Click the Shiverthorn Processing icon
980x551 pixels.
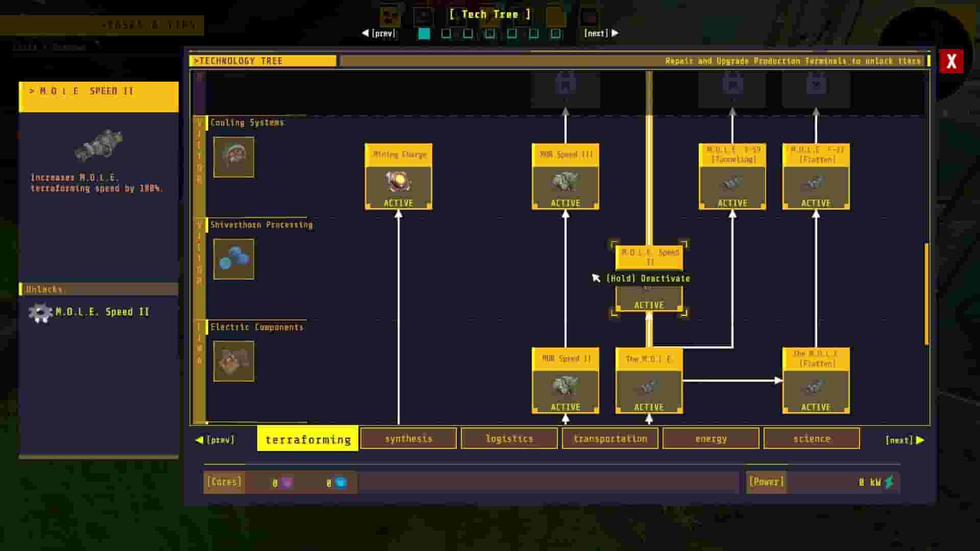coord(234,259)
